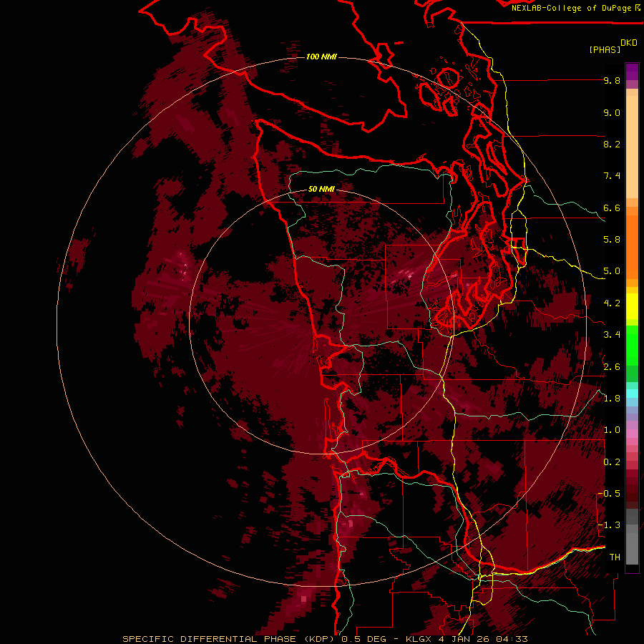Image resolution: width=644 pixels, height=644 pixels.
Task: Click the 50 NMI range ring label
Action: [321, 189]
